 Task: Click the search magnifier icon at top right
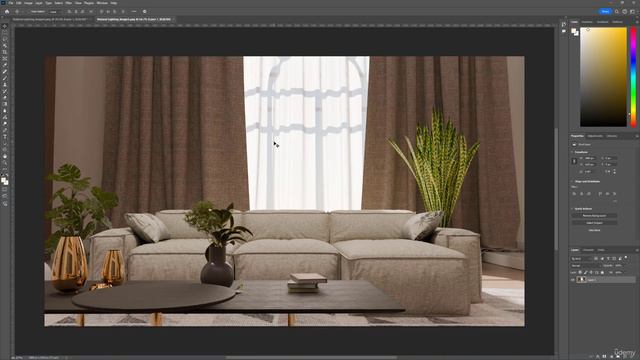click(616, 11)
